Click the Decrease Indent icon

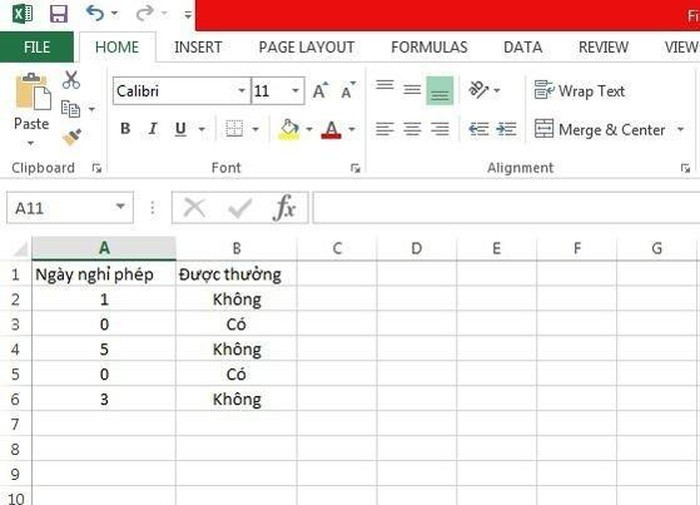coord(478,129)
